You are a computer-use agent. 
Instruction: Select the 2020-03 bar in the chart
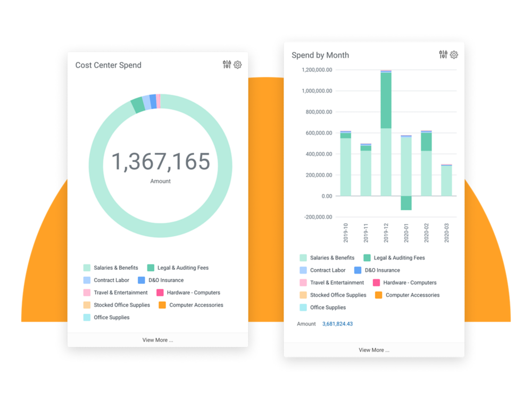click(x=446, y=181)
